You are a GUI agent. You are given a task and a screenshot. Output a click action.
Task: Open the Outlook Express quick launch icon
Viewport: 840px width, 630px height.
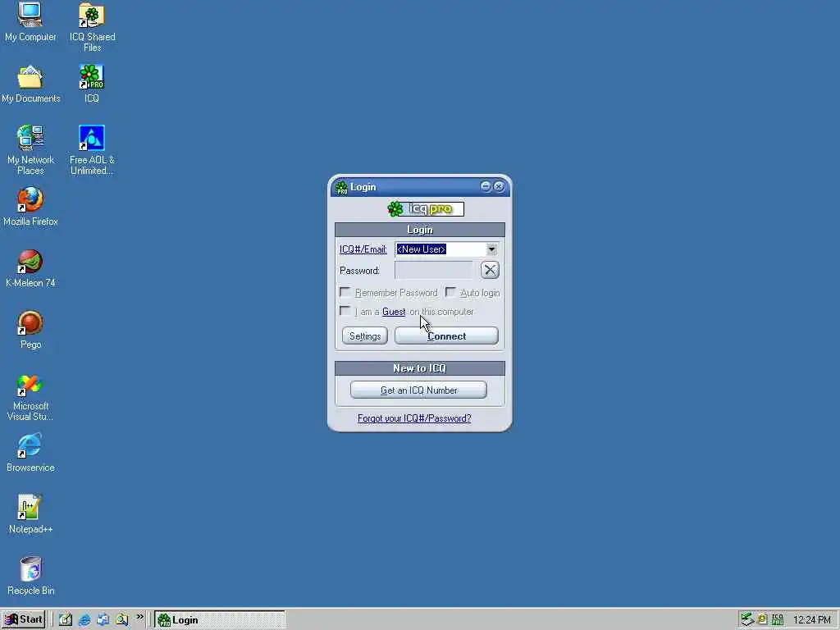click(x=103, y=619)
